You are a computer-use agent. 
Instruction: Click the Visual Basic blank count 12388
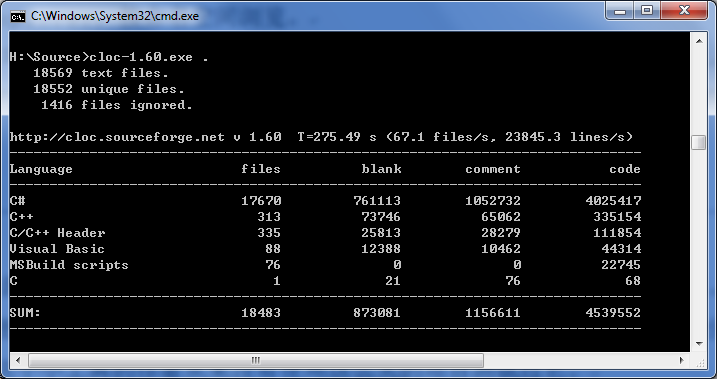(381, 249)
